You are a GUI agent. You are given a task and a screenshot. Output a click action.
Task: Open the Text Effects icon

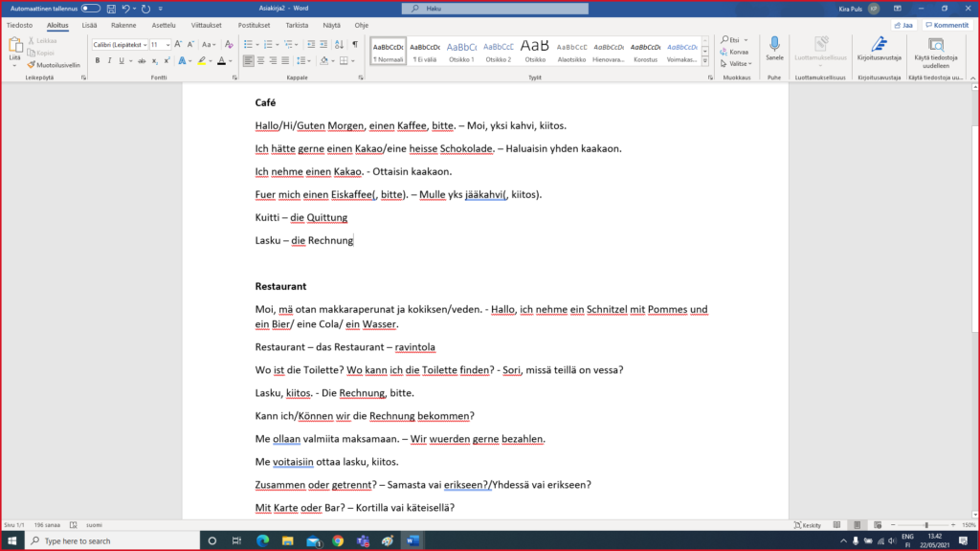[x=182, y=61]
